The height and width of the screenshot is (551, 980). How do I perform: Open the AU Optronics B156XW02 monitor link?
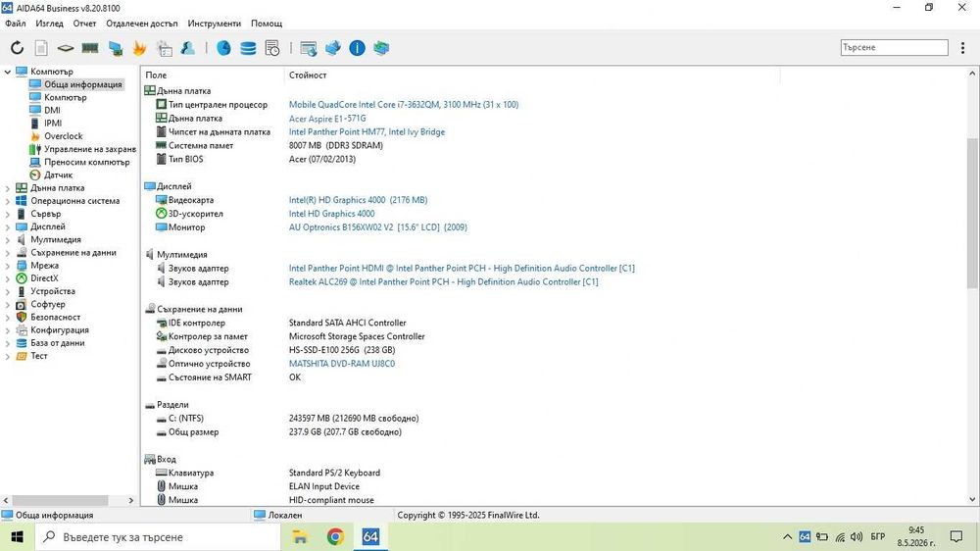click(x=378, y=227)
